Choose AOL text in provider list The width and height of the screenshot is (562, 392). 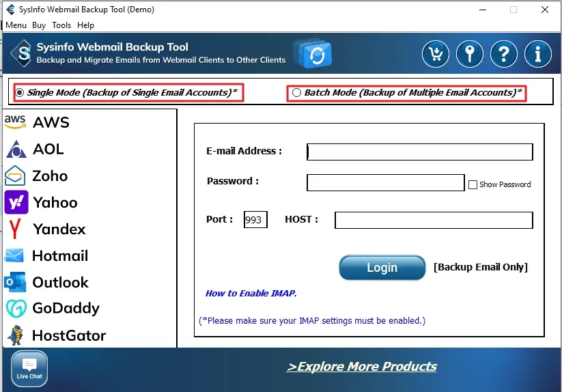tap(48, 149)
